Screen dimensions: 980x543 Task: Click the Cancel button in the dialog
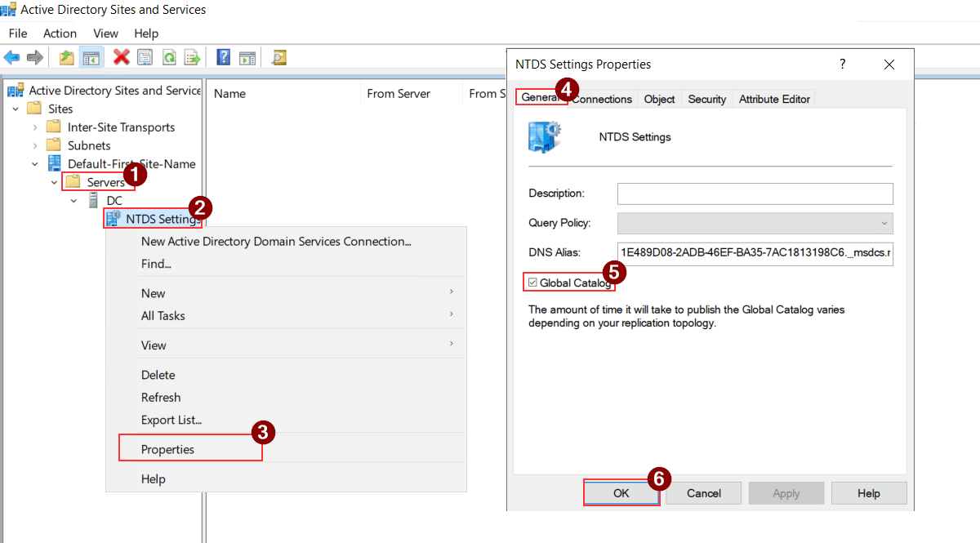(x=703, y=492)
